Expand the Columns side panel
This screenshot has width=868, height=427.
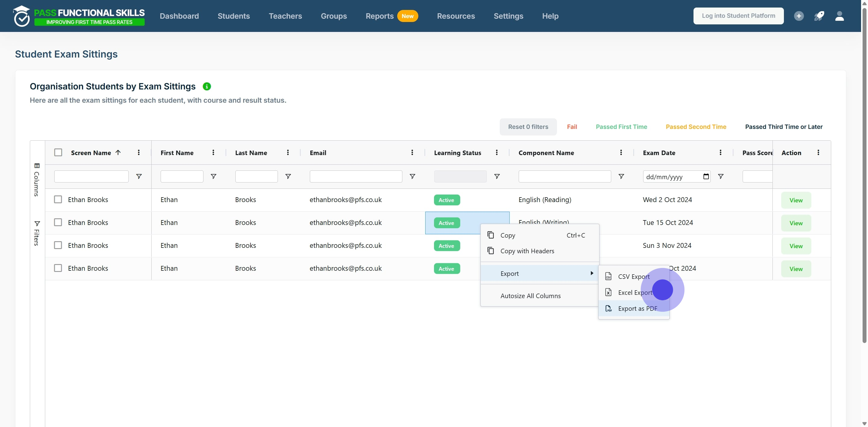click(37, 179)
